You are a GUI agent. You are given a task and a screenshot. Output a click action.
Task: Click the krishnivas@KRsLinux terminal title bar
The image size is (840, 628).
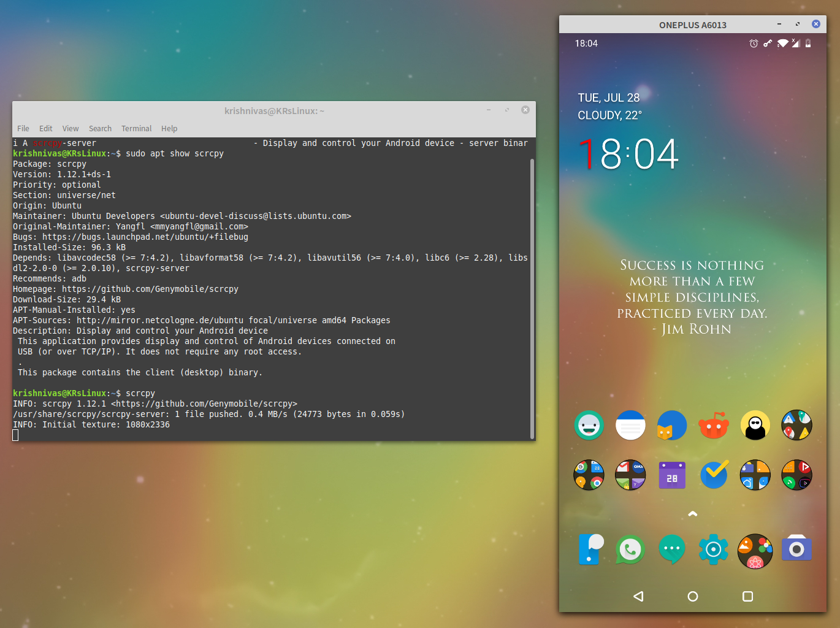point(274,111)
